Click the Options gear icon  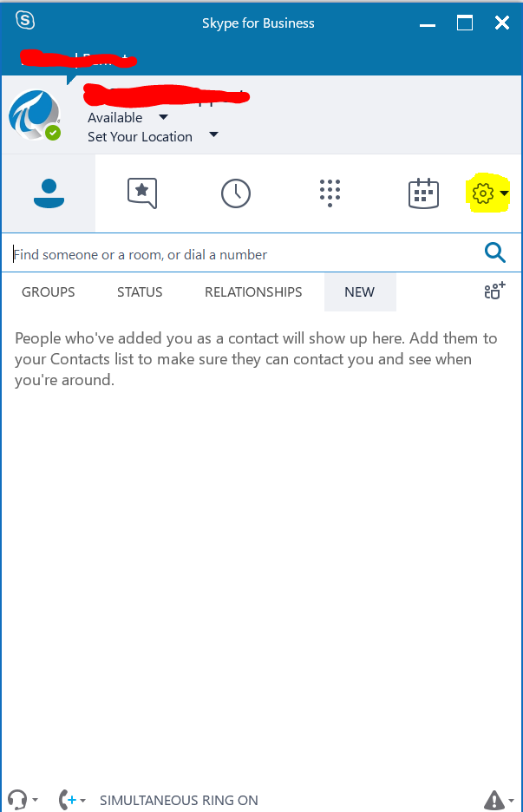(483, 193)
